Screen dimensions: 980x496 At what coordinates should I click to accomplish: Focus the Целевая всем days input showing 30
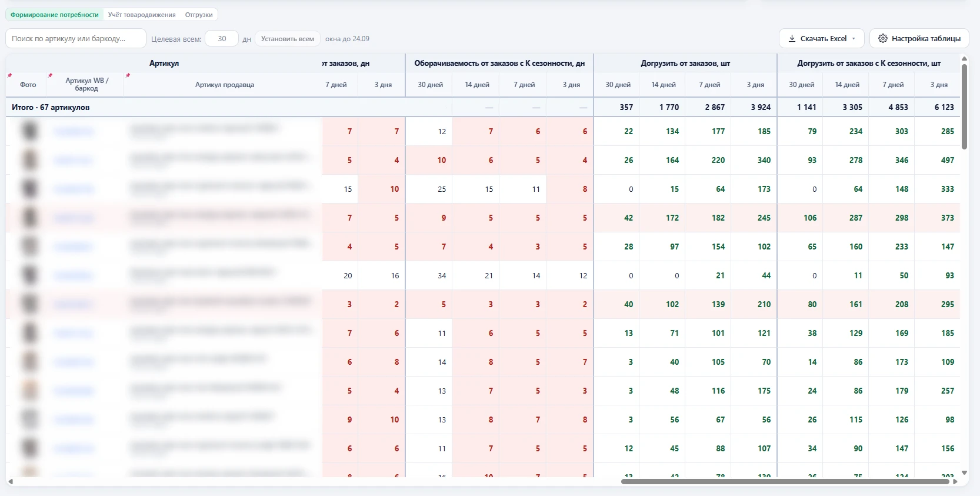(x=222, y=39)
